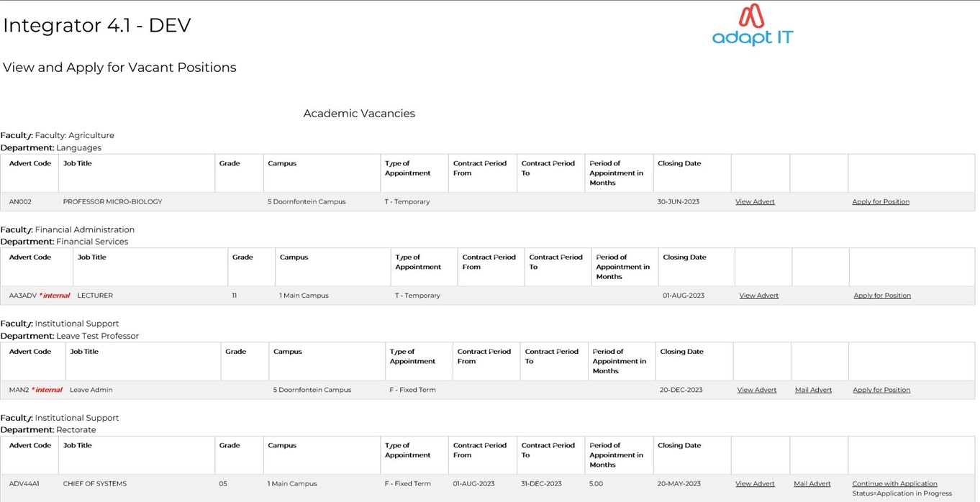
Task: View Advert for the Lecturer vacancy
Action: 758,296
